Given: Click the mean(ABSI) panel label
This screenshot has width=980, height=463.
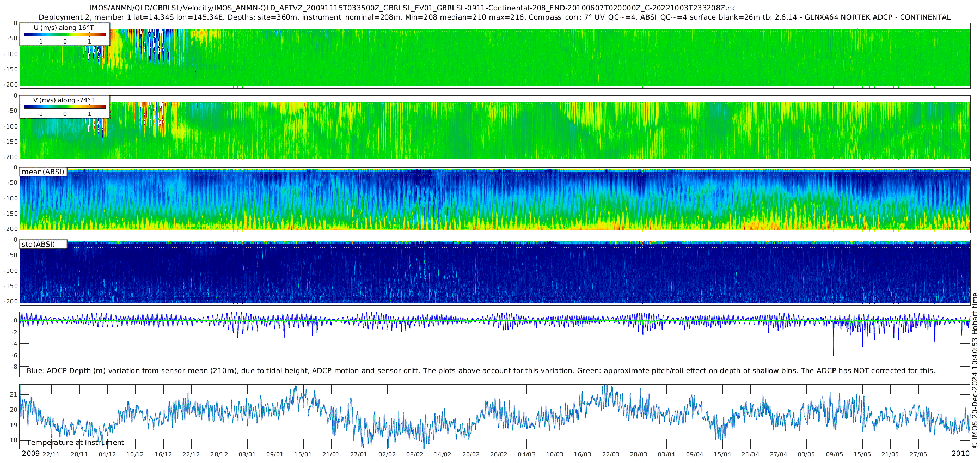Looking at the screenshot, I should [x=43, y=172].
